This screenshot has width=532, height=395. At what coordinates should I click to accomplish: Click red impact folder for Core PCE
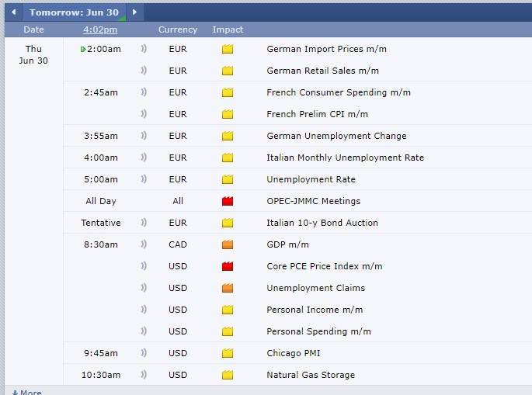click(x=228, y=266)
